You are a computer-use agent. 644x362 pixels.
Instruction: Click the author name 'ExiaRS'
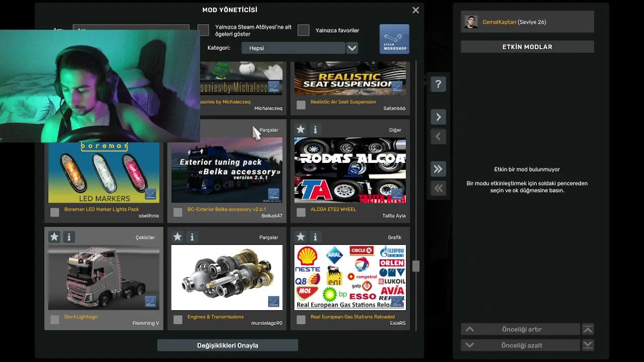(x=397, y=323)
